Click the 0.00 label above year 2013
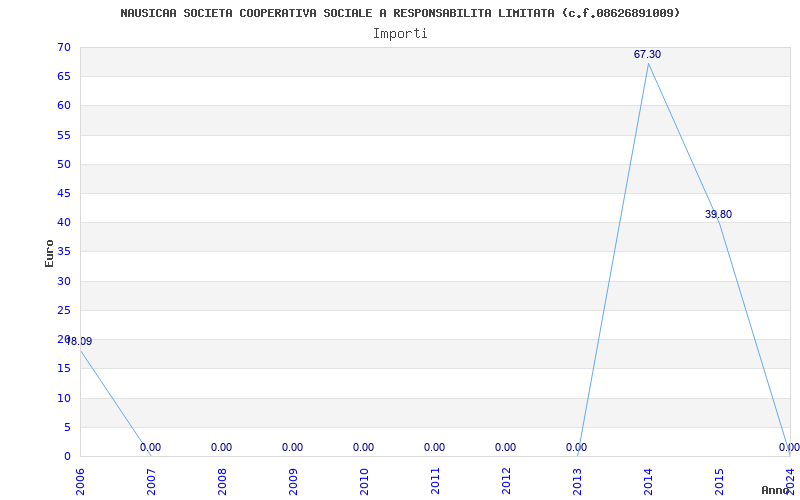Image resolution: width=800 pixels, height=500 pixels. tap(576, 448)
